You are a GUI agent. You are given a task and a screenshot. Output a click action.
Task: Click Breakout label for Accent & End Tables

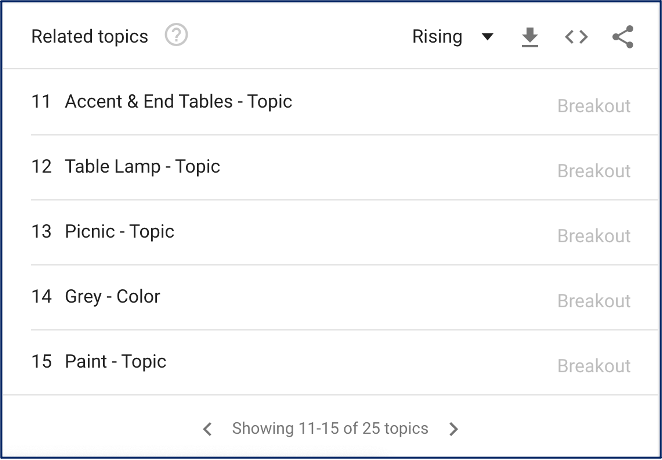click(x=594, y=106)
